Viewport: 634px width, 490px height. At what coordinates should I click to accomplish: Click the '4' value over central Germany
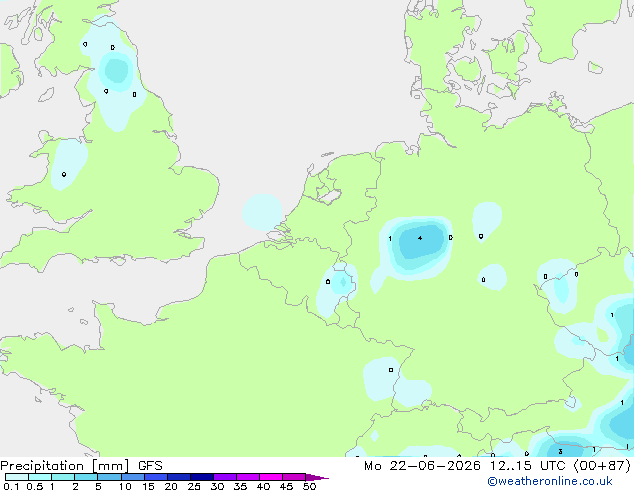tap(420, 238)
